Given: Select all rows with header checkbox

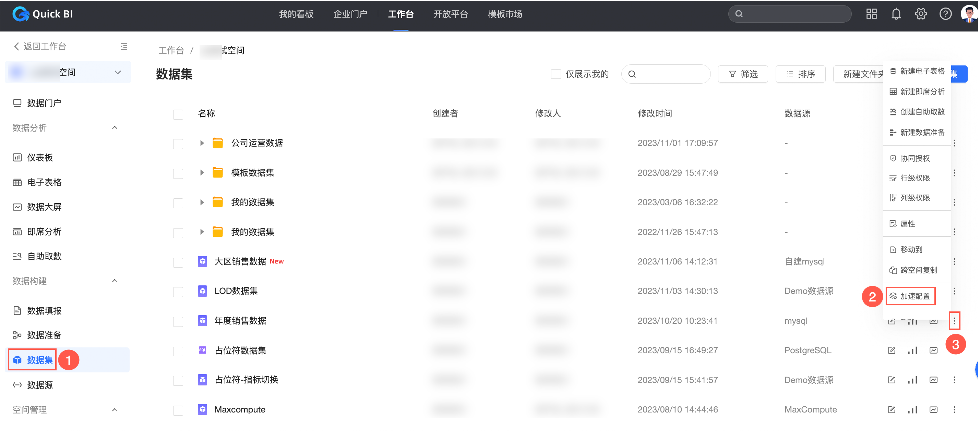Looking at the screenshot, I should tap(178, 114).
